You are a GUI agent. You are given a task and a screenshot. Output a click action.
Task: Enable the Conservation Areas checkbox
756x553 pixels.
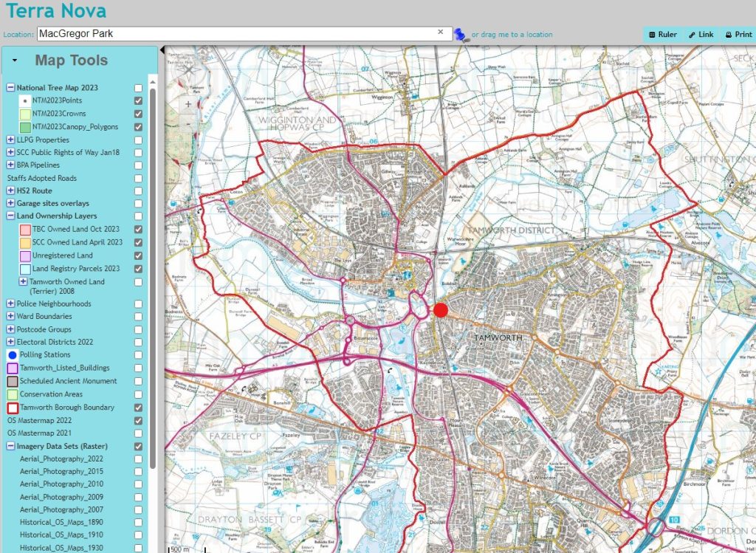click(x=138, y=394)
